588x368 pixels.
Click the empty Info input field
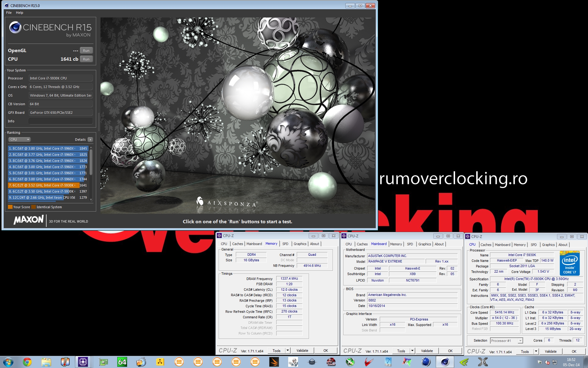61,121
